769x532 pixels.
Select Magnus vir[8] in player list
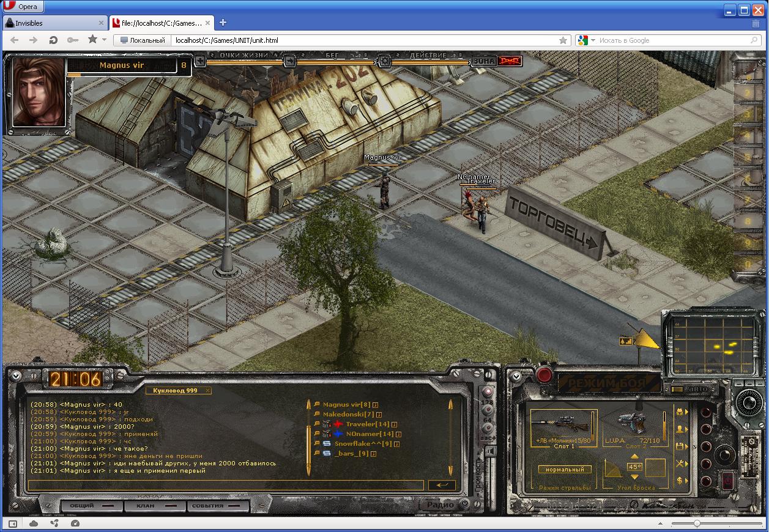pyautogui.click(x=346, y=405)
